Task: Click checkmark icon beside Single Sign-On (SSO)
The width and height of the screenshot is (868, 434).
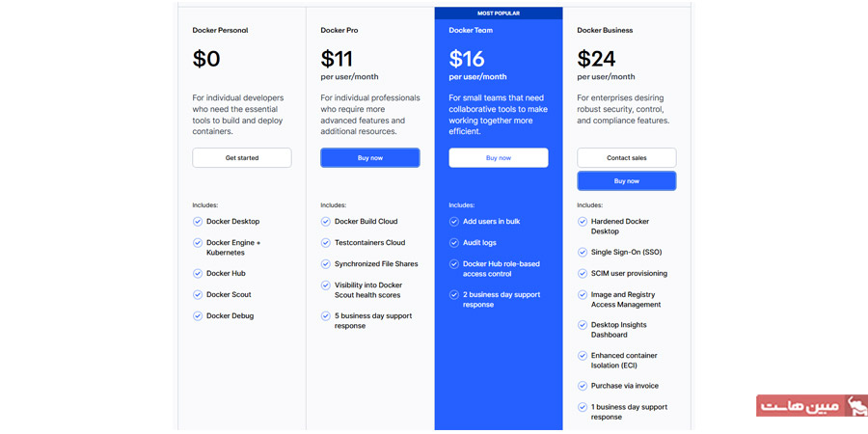Action: tap(583, 253)
